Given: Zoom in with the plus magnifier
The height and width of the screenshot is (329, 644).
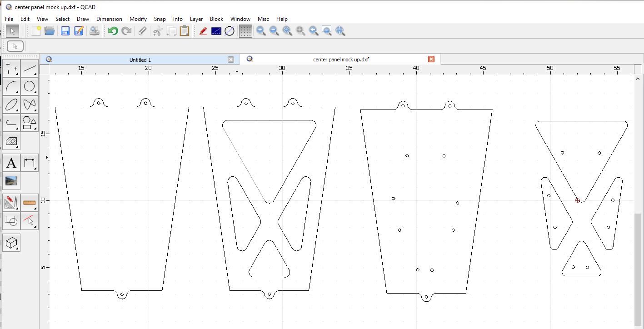Looking at the screenshot, I should coord(261,31).
